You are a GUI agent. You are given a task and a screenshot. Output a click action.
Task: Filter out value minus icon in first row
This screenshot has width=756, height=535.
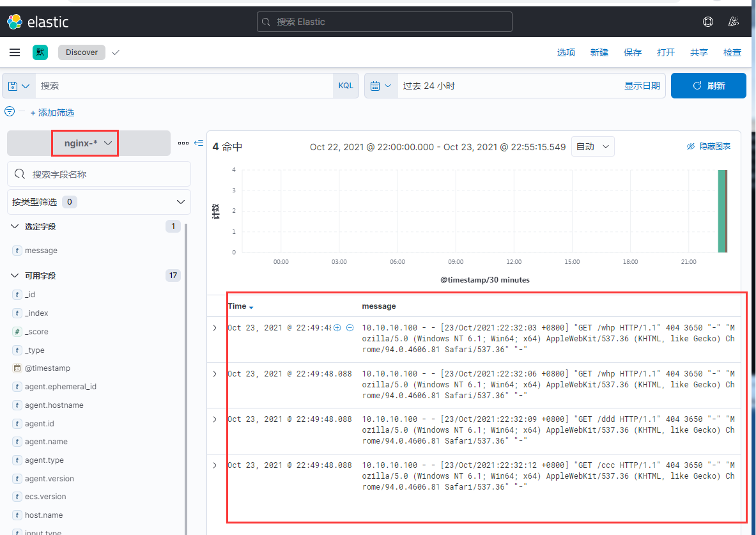point(350,327)
